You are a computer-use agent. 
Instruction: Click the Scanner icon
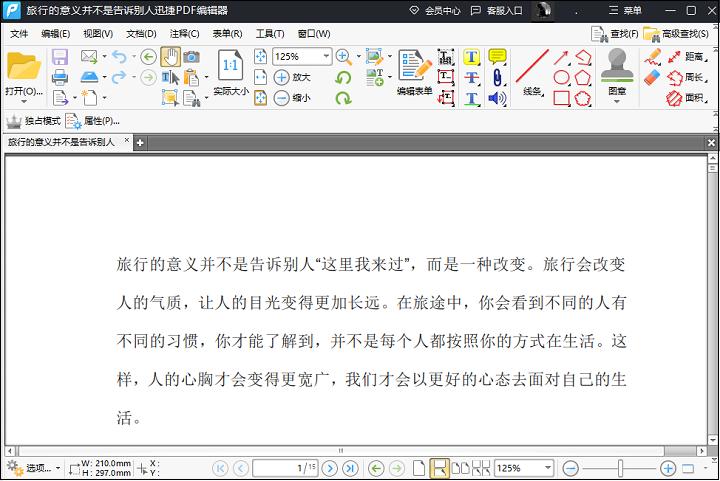[90, 77]
